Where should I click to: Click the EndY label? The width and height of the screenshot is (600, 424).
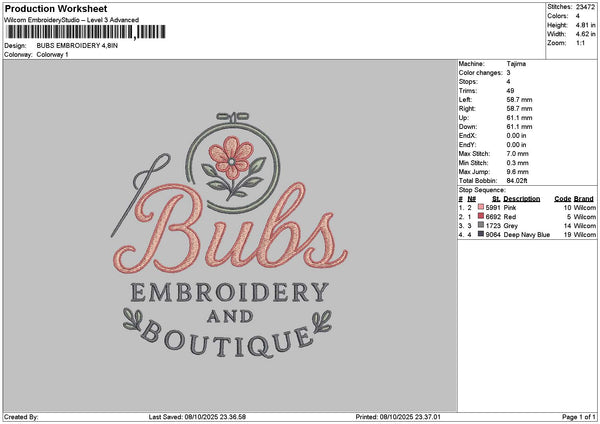[x=468, y=145]
